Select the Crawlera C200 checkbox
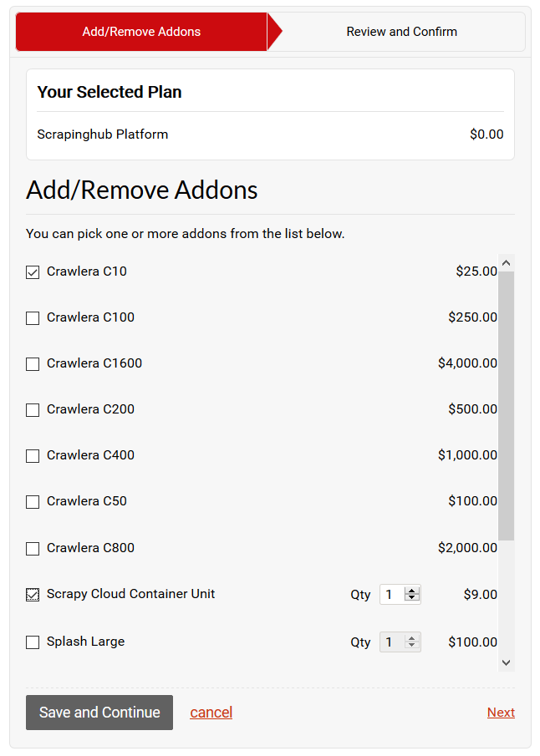 pos(33,410)
